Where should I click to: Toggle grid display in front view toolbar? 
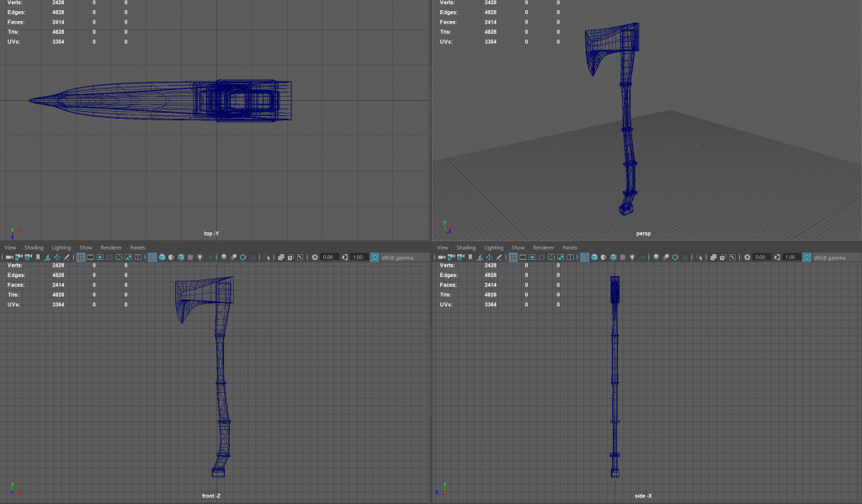click(x=81, y=257)
